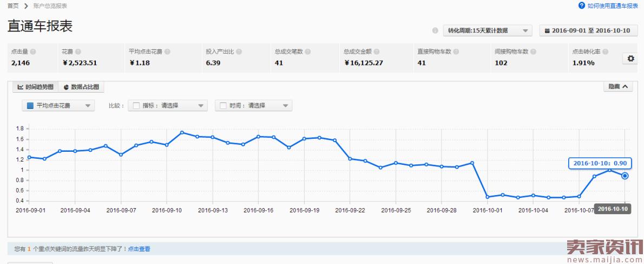Click x-axis label 2016-09-16

(258, 210)
